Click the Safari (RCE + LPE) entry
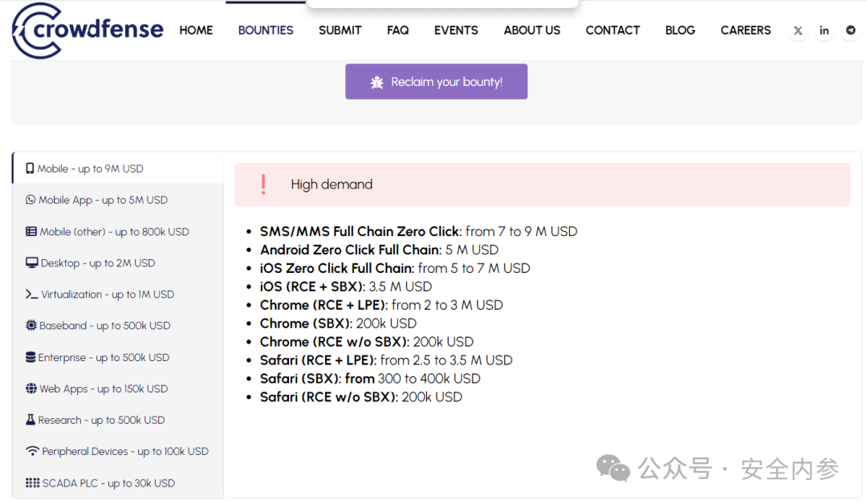Image resolution: width=867 pixels, height=504 pixels. pyautogui.click(x=386, y=360)
